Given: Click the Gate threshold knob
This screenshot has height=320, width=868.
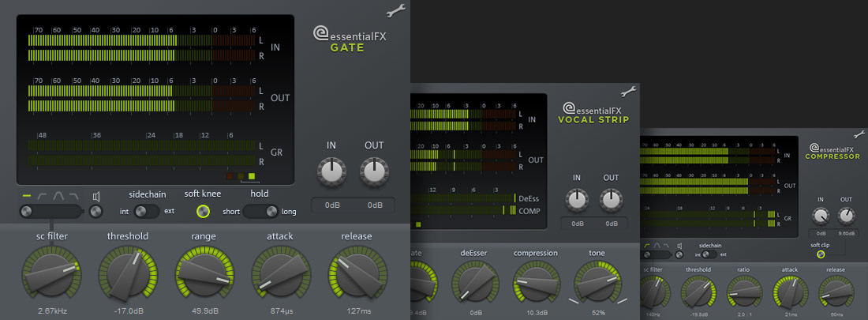Looking at the screenshot, I should click(128, 275).
